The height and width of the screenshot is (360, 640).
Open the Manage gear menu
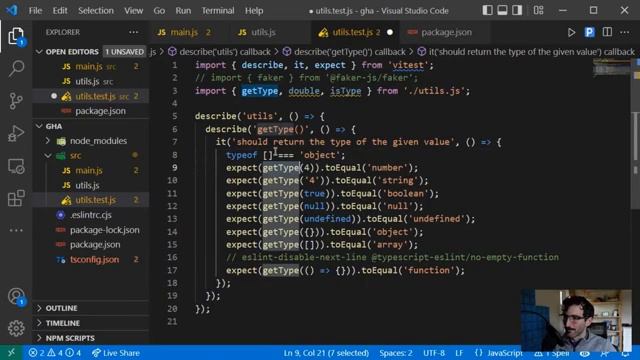[x=16, y=328]
